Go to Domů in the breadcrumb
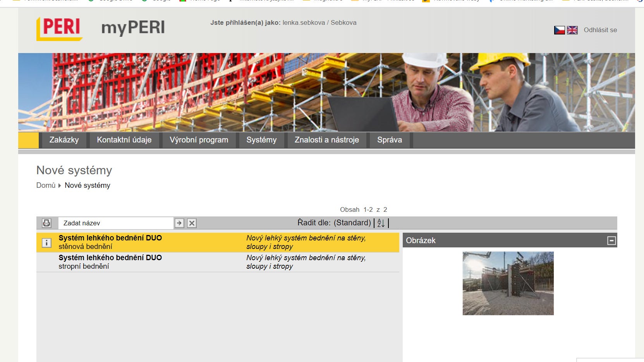This screenshot has width=644, height=362. pos(46,185)
